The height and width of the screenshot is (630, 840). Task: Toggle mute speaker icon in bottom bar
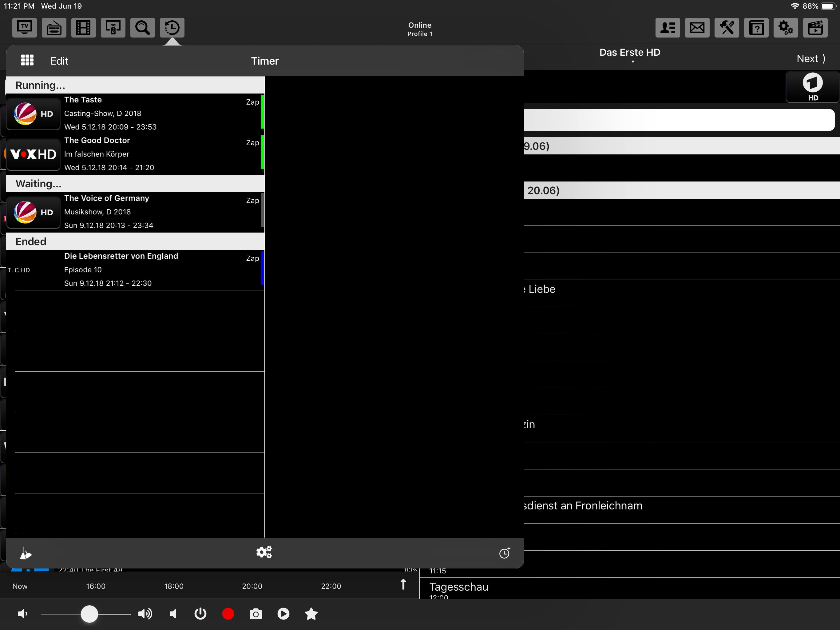tap(173, 614)
